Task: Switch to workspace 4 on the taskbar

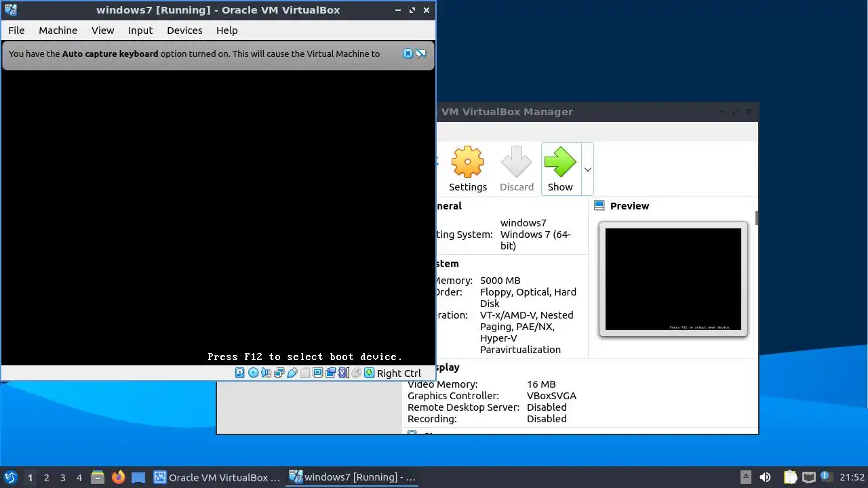Action: pos(79,478)
